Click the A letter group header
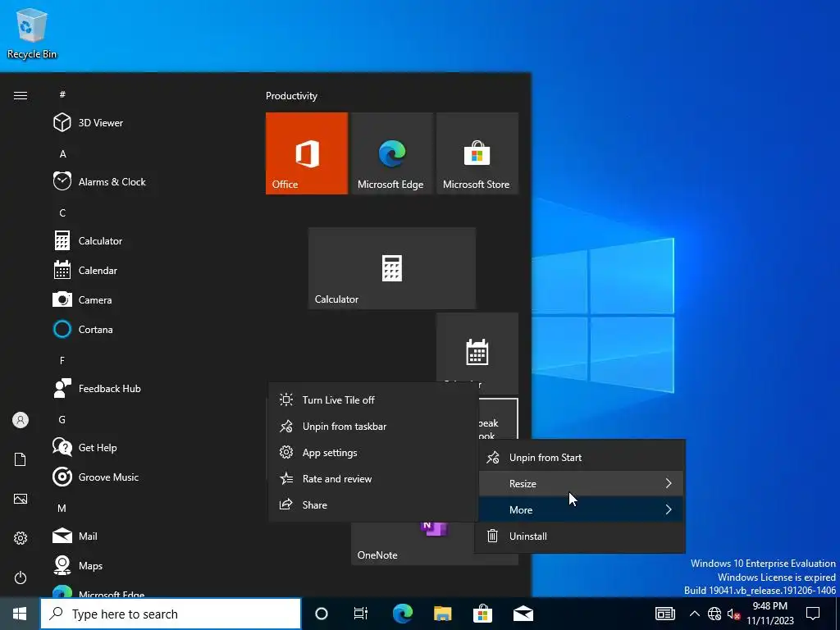This screenshot has width=840, height=630. coord(62,153)
